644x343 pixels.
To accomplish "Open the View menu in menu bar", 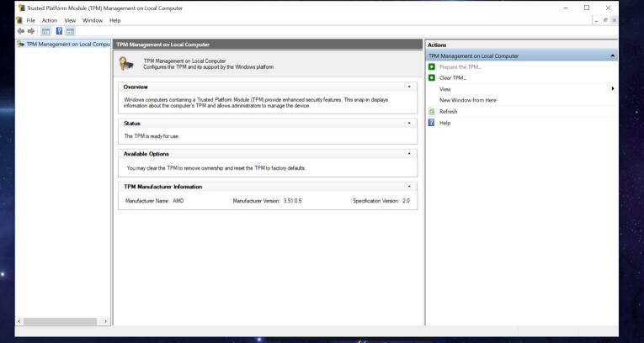I will pos(70,20).
